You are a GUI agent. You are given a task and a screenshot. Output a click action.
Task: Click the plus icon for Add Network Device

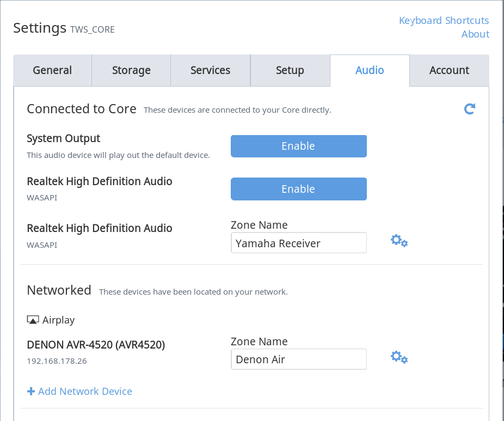pyautogui.click(x=31, y=391)
